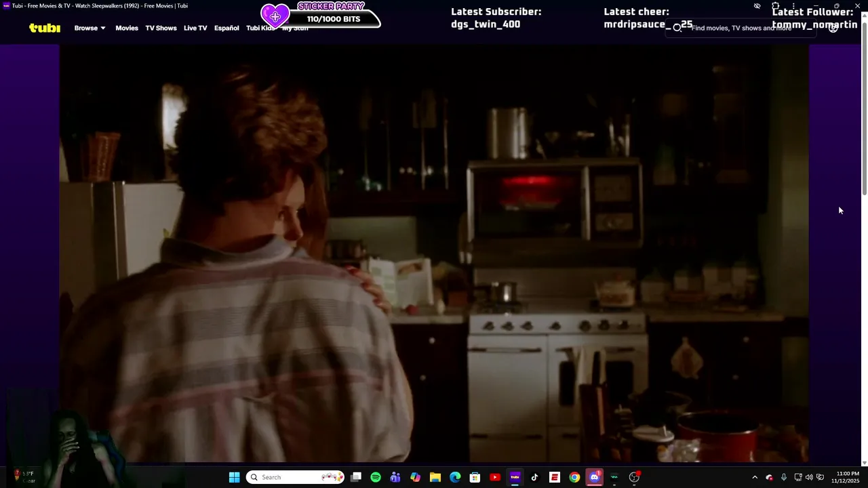The width and height of the screenshot is (868, 488).
Task: Open Microsoft Teams from the taskbar
Action: click(x=395, y=477)
